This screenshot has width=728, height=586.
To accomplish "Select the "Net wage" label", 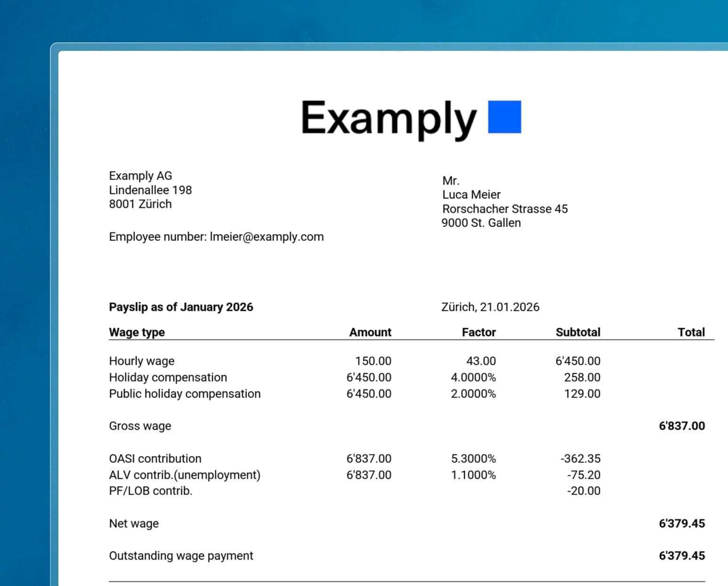I will point(134,523).
